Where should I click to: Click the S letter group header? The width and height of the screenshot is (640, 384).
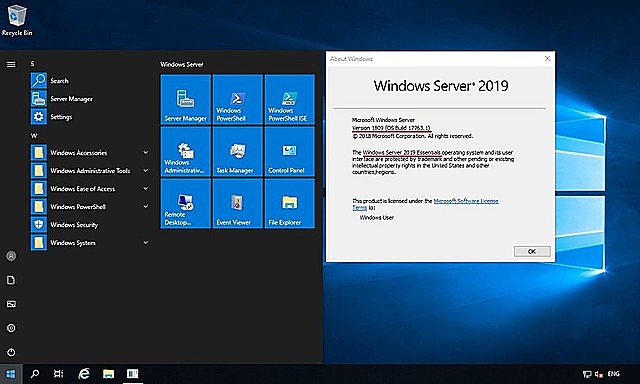33,64
